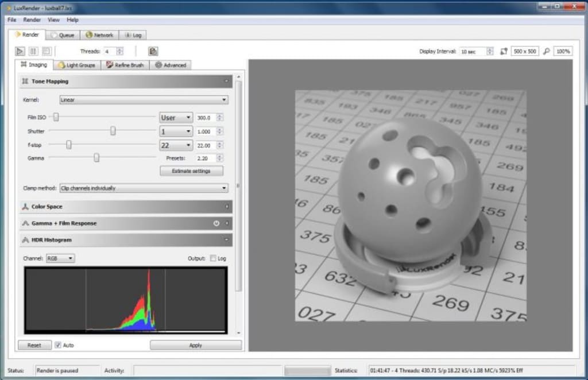
Task: Click the fit-to-window icon near Display Interval
Action: click(504, 51)
